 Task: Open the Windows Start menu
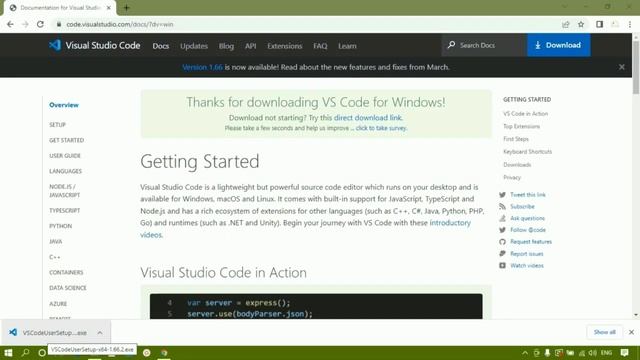[x=8, y=353]
